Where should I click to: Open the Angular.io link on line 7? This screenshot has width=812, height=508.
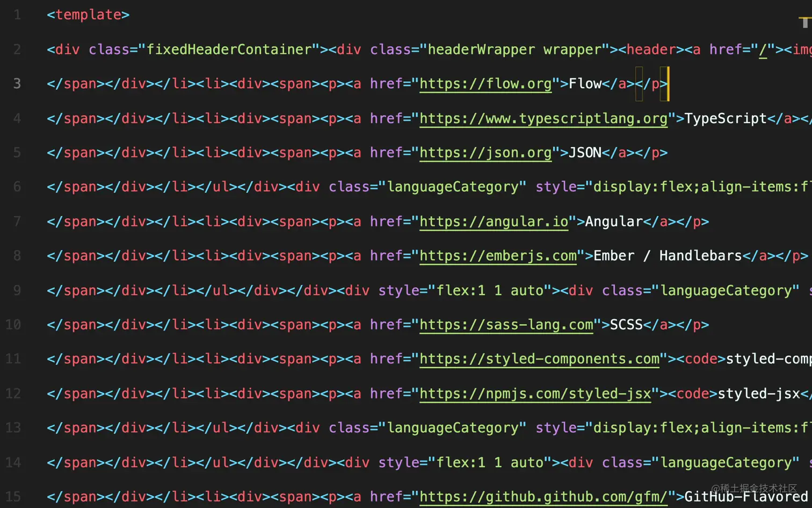click(x=492, y=221)
